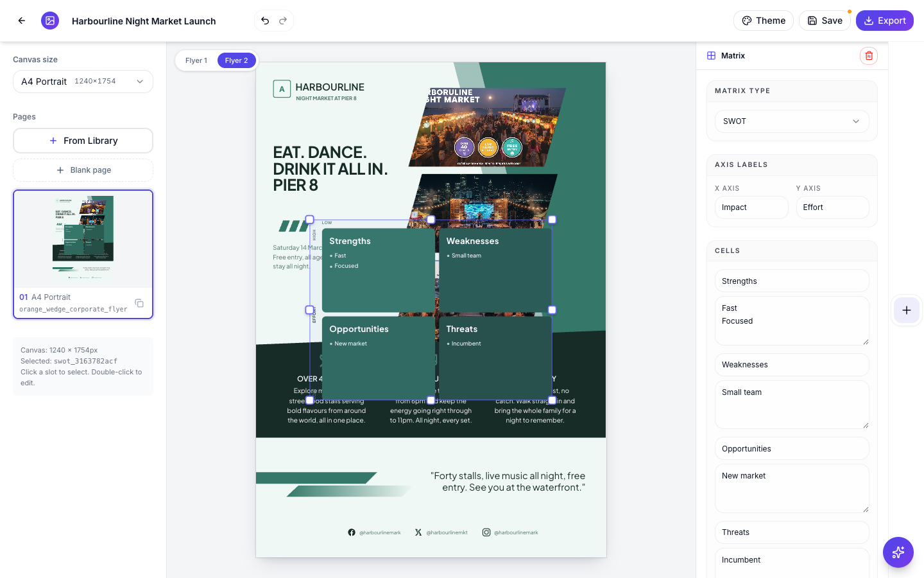Select the Opportunities quadrant on the canvas

point(378,358)
